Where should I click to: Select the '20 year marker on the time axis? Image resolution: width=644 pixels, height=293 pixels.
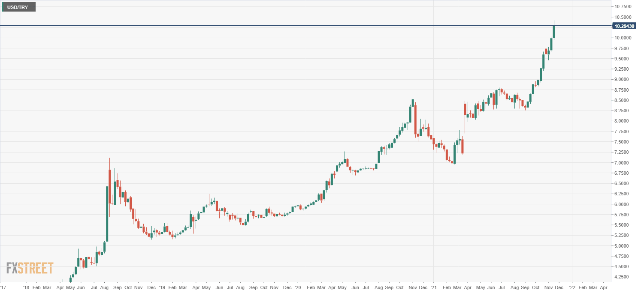pyautogui.click(x=298, y=289)
